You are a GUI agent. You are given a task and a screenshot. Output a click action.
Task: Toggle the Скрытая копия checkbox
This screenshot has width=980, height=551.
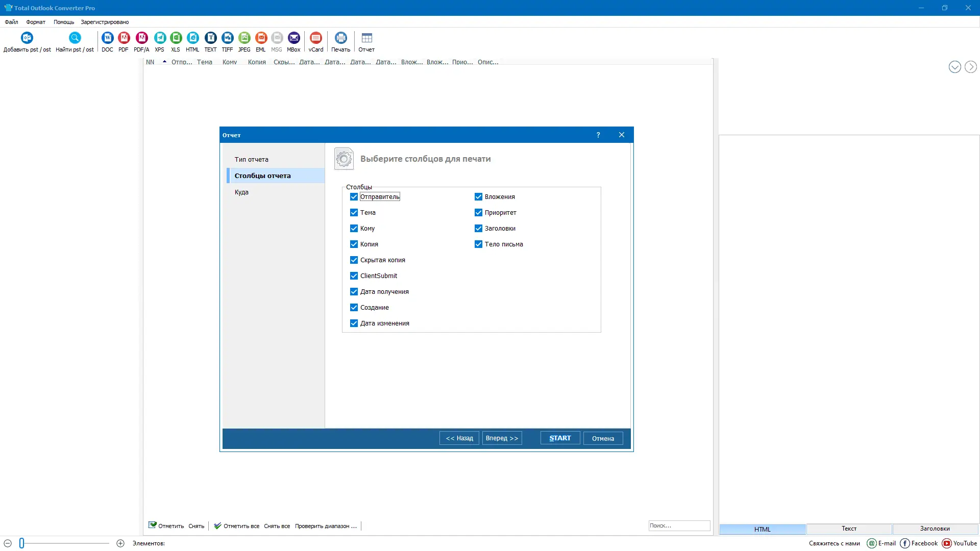click(x=354, y=260)
